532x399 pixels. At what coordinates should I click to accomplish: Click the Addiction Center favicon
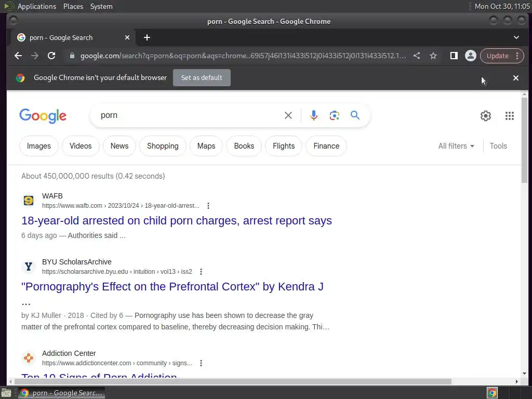point(29,358)
